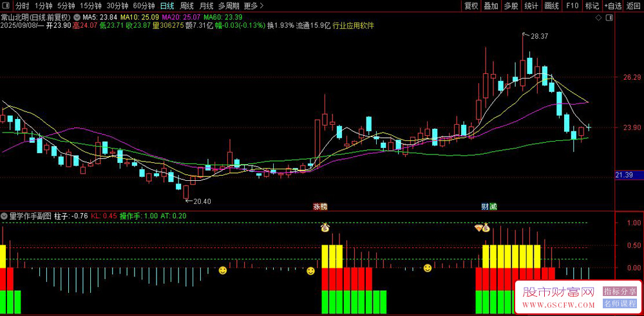
Task: Open F10 company info
Action: pos(572,6)
